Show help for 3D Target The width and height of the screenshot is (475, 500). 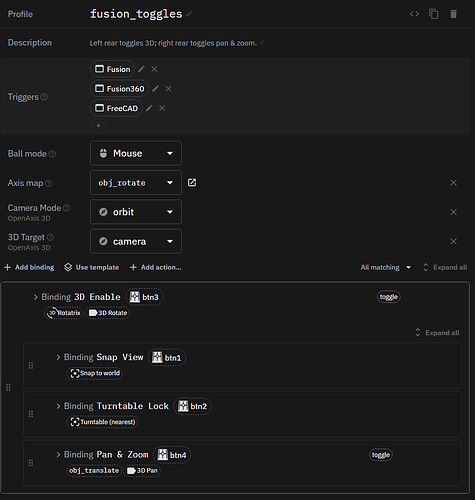point(50,237)
